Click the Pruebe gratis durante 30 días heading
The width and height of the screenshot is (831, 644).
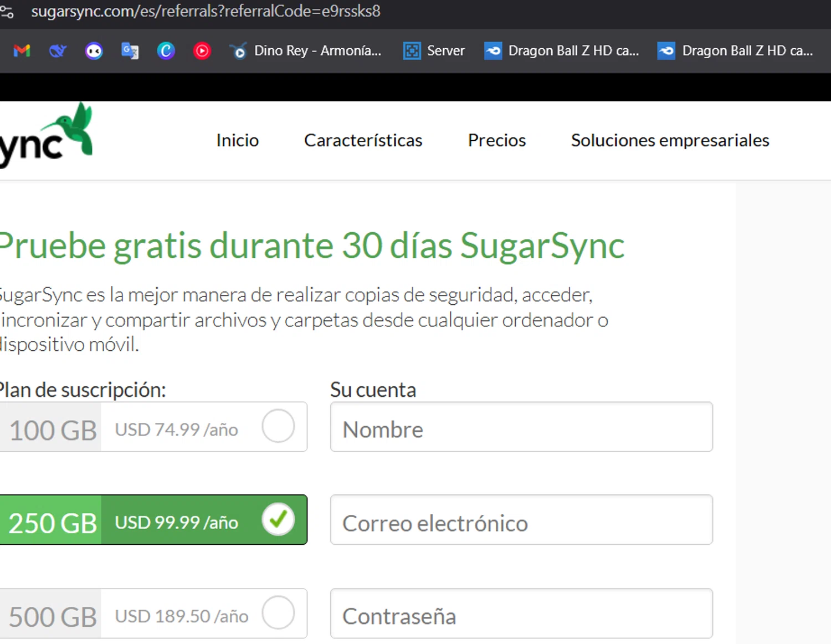tap(312, 246)
